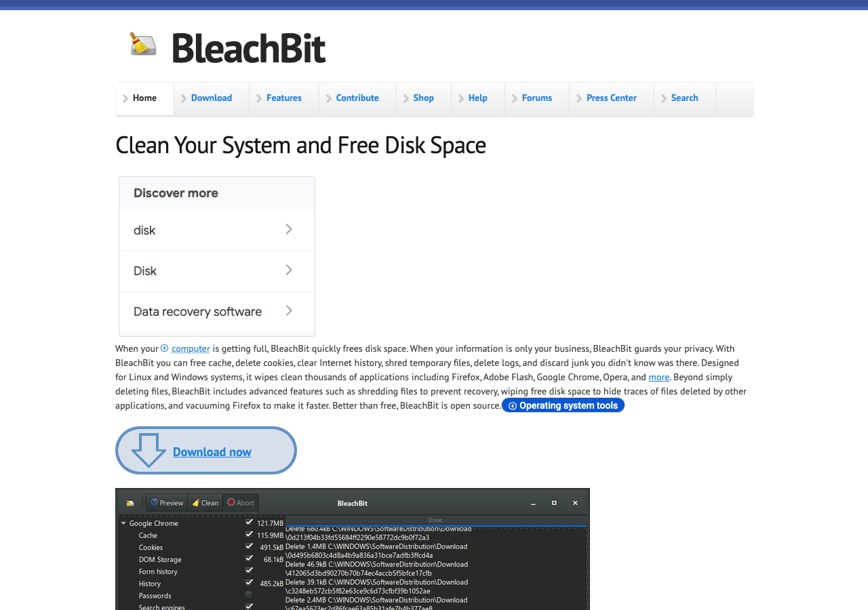Screen dimensions: 868x610
Task: Open the hamburger menu in the BleachBit window
Action: coord(129,502)
